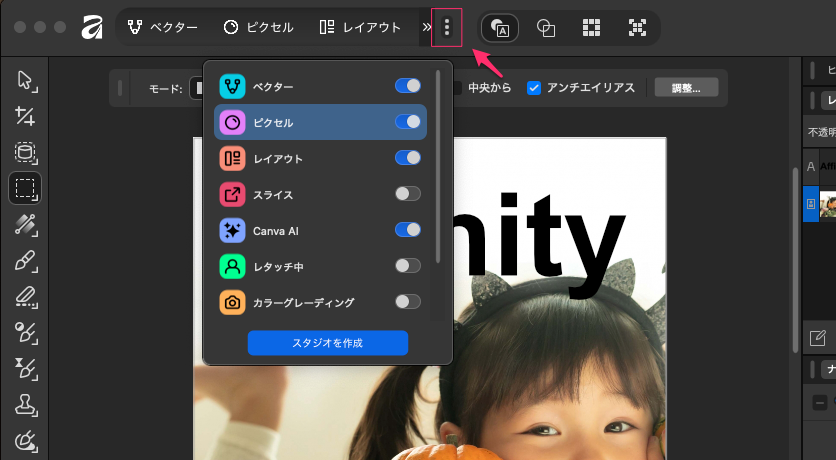Expand hidden studios with the double chevron
Screen dimensions: 836x460
click(x=427, y=28)
